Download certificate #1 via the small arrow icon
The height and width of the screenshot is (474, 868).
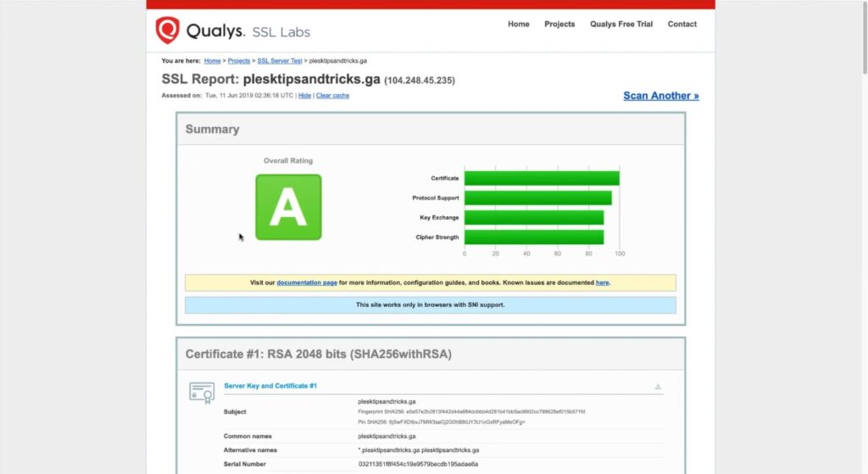point(658,387)
